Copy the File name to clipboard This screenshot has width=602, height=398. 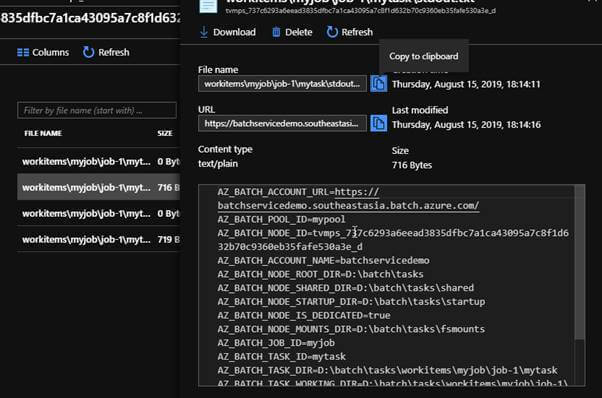(379, 84)
